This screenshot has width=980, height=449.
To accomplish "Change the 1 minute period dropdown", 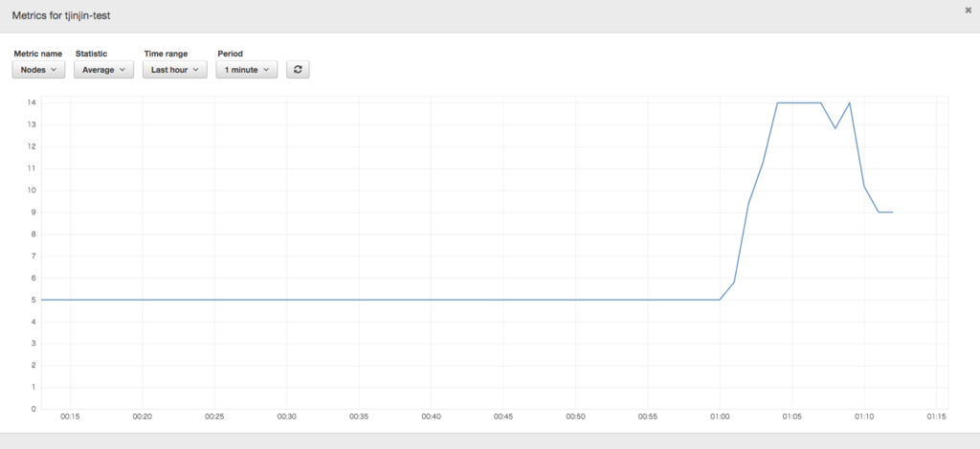I will point(247,70).
